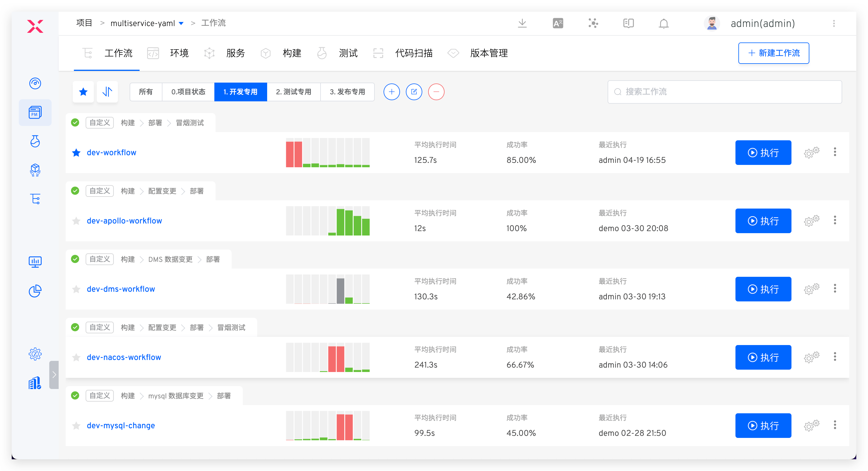Open the 环境 tab
Viewport: 868px width, 471px height.
click(x=179, y=53)
